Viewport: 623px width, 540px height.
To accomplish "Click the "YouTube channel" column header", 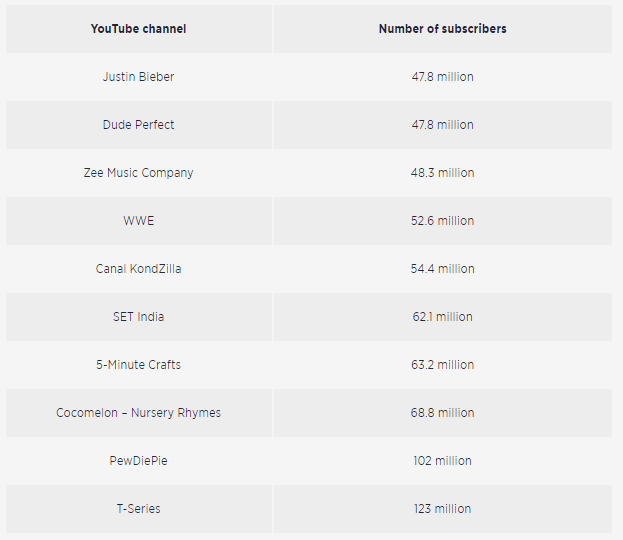I will click(138, 29).
